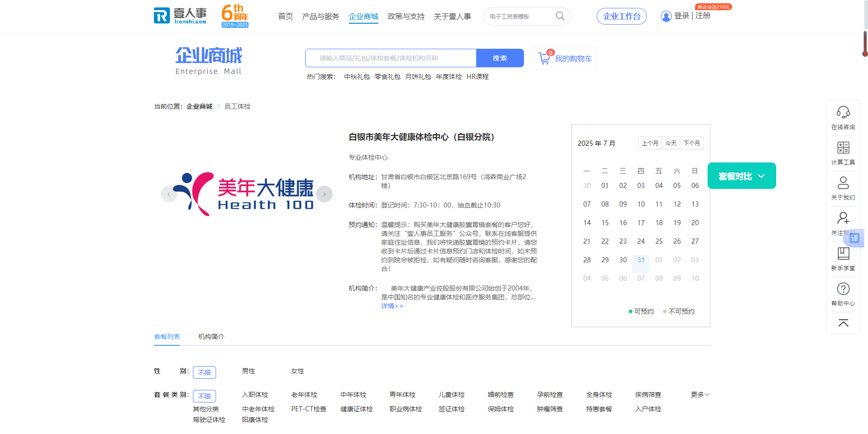Viewport: 868px width, 434px height.
Task: Click hot search HR课程
Action: coord(478,77)
